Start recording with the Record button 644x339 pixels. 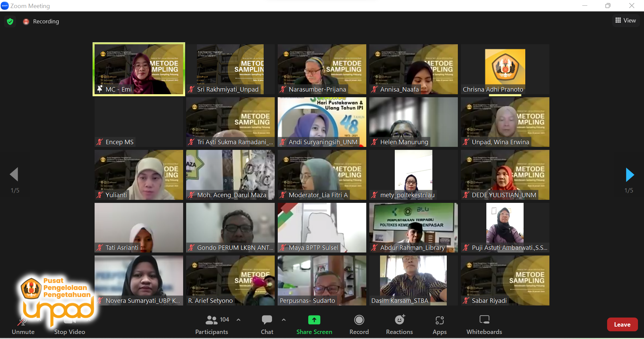(x=359, y=325)
